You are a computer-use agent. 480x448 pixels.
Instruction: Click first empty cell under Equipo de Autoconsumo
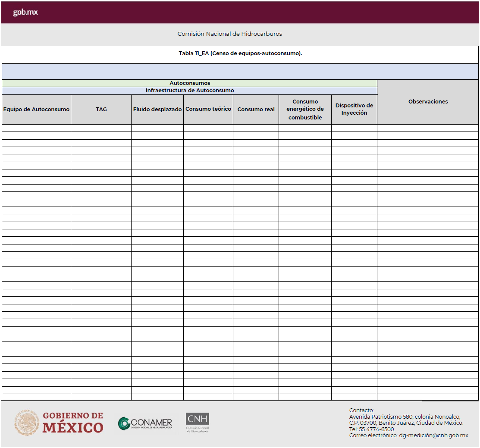36,128
